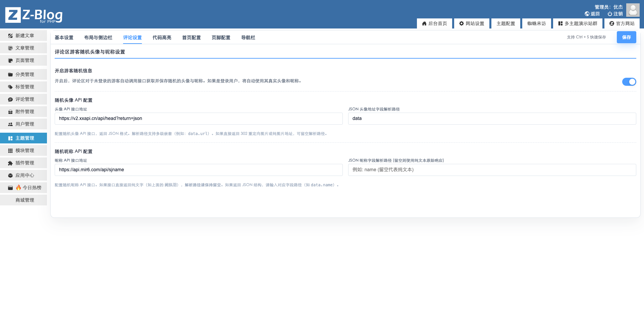Screen dimensions: 644x321
Task: Click the plugin management puzzle icon
Action: (10, 163)
